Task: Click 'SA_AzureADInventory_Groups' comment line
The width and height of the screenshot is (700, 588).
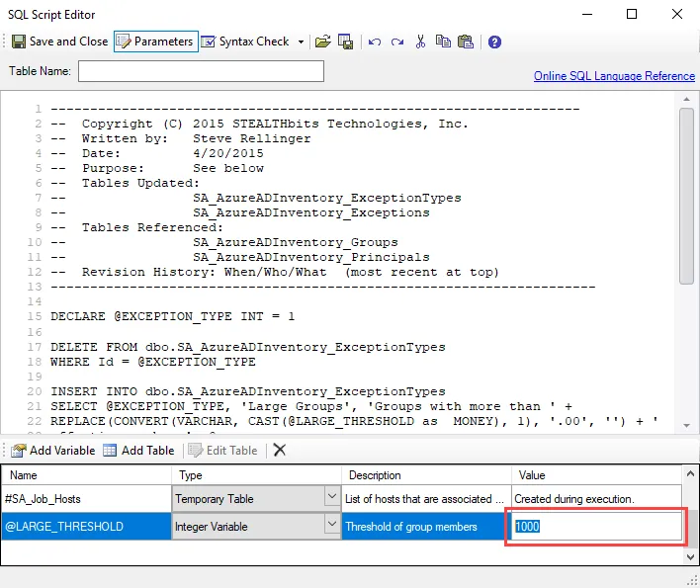Action: (x=224, y=243)
